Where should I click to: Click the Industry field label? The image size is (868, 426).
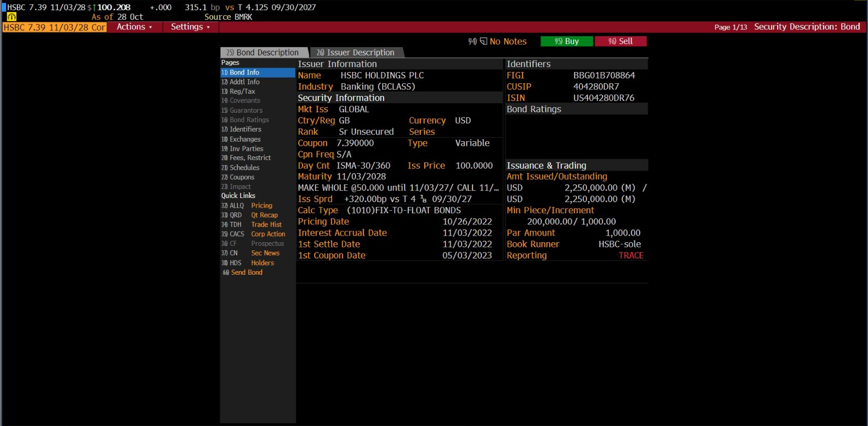tap(316, 87)
